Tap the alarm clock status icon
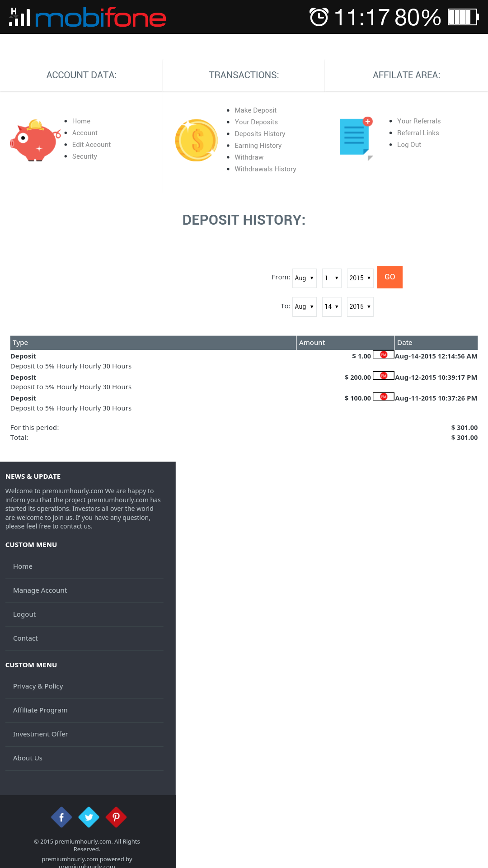This screenshot has width=488, height=868. tap(319, 17)
